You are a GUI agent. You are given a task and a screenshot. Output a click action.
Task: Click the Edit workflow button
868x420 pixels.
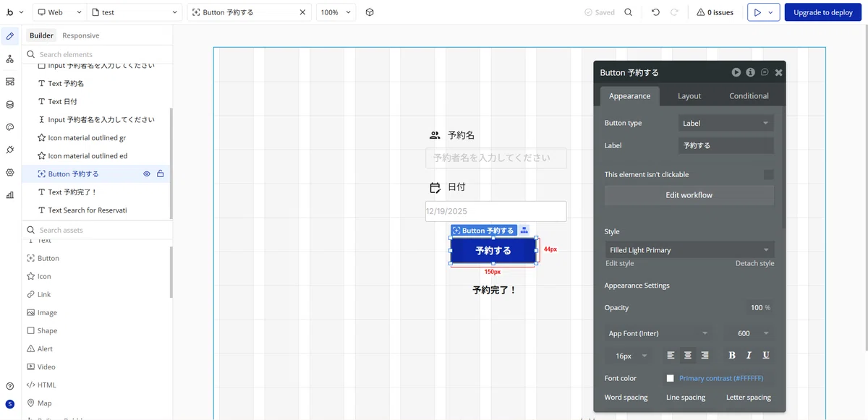tap(689, 195)
